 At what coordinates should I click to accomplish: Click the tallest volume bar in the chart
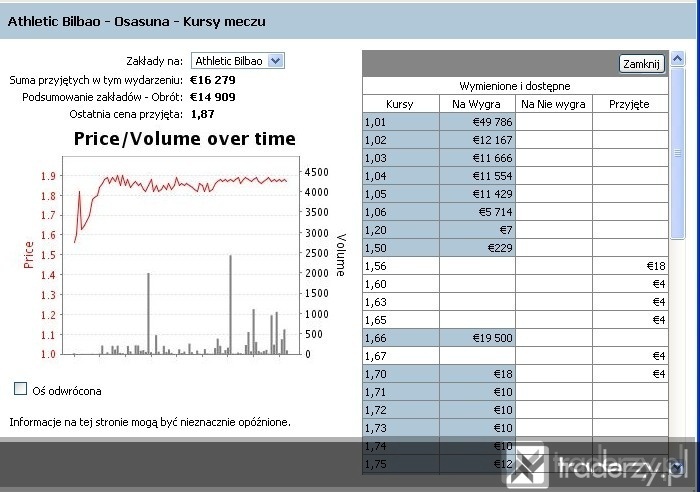pyautogui.click(x=230, y=304)
